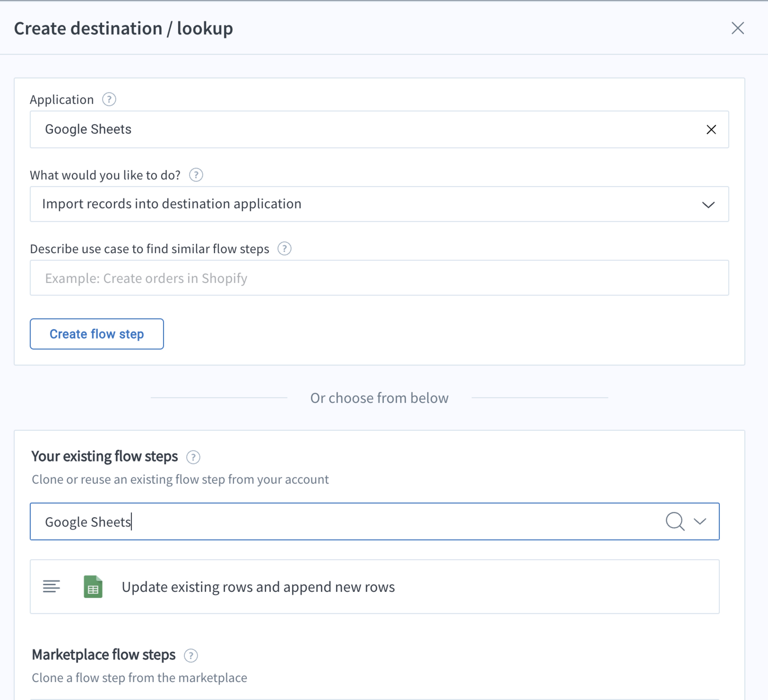The image size is (768, 700).
Task: Click Clone a flow step from the marketplace text
Action: click(x=139, y=678)
